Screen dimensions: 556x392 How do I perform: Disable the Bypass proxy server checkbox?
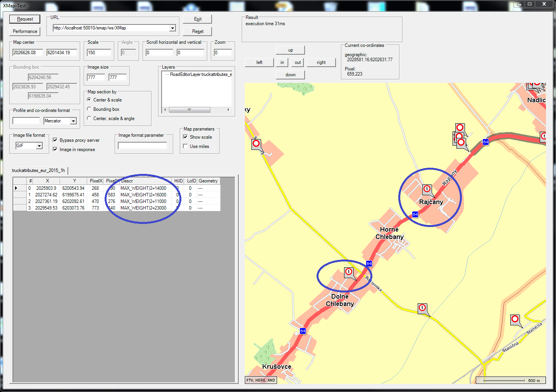tap(55, 140)
